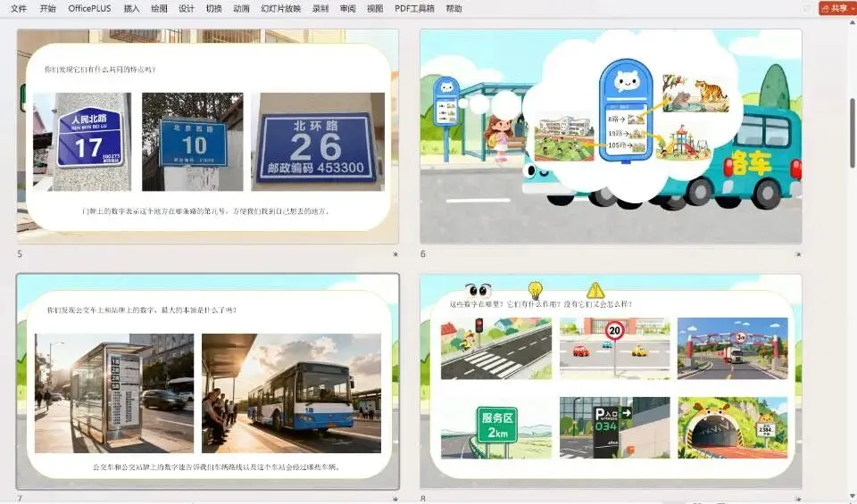Screen dimensions: 857x504
Task: Switch to the 开始 ribbon tab
Action: point(47,8)
